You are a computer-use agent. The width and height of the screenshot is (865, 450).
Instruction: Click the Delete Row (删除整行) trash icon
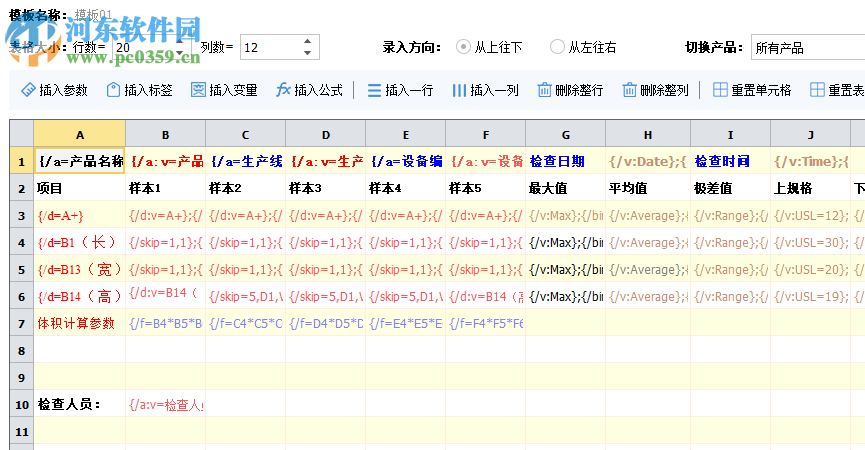544,90
